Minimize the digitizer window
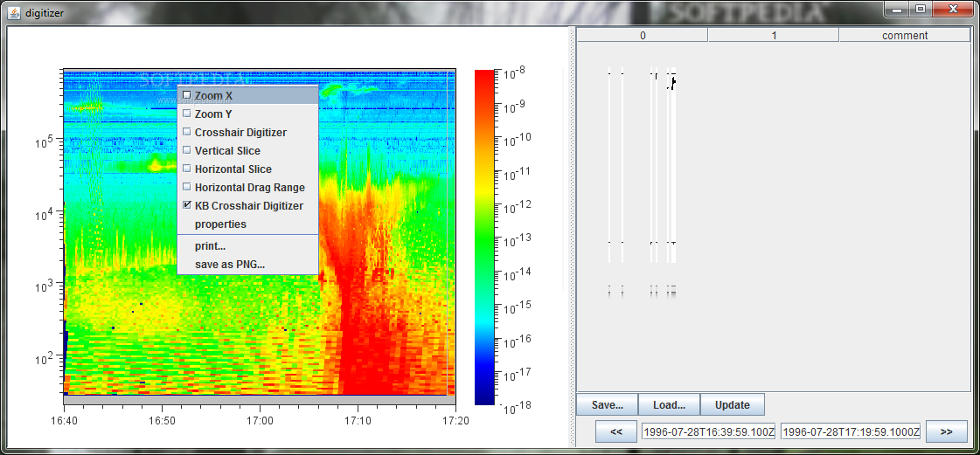The height and width of the screenshot is (455, 980). [x=898, y=9]
